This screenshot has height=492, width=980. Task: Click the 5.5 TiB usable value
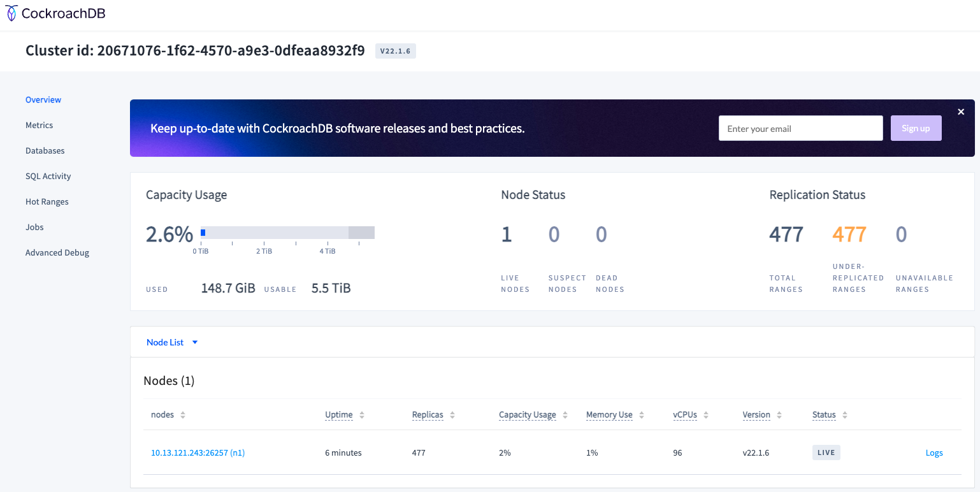tap(331, 288)
